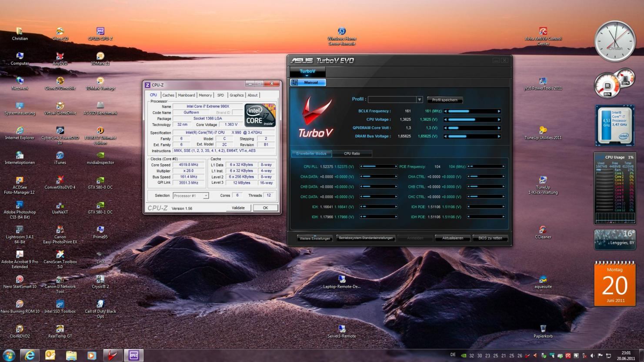Screen dimensions: 644x362
Task: Launch AnyDVD from the desktop
Action: click(x=60, y=59)
